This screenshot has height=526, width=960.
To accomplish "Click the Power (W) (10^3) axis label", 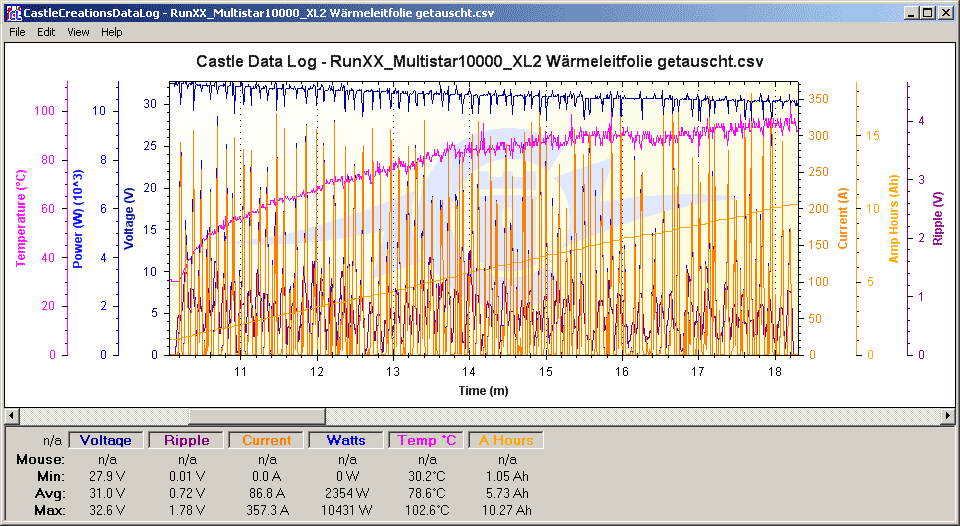I will click(x=78, y=219).
